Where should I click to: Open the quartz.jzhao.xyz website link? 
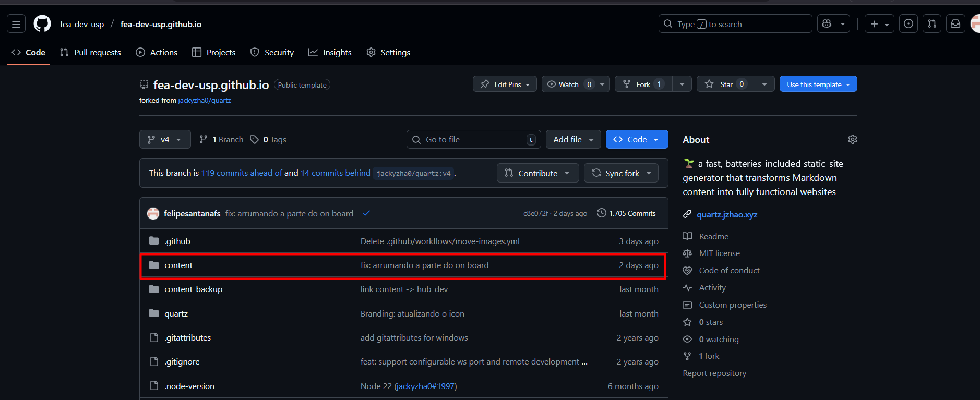pos(727,214)
